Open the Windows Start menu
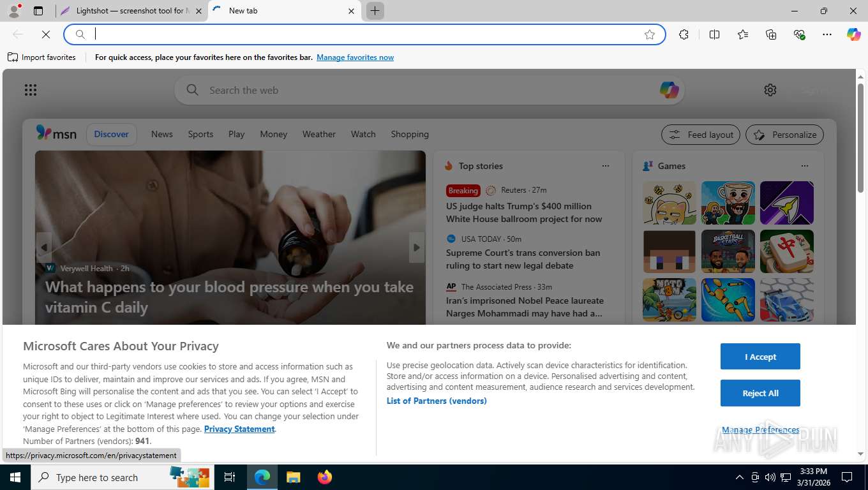Image resolution: width=868 pixels, height=490 pixels. [x=15, y=477]
